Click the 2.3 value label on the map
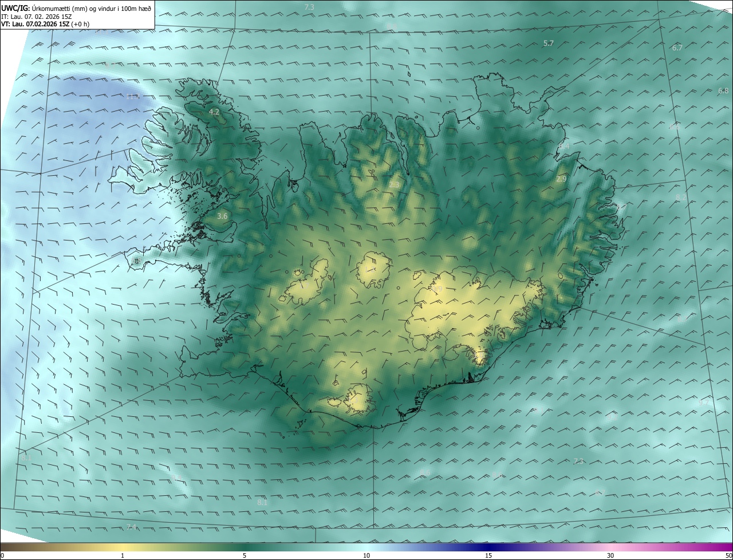733x560 pixels. pos(395,184)
